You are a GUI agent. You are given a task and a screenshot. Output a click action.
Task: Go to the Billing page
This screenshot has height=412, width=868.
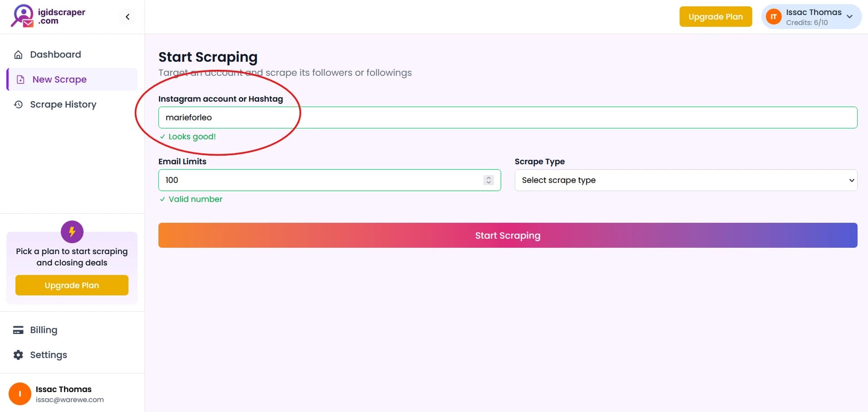[x=44, y=330]
